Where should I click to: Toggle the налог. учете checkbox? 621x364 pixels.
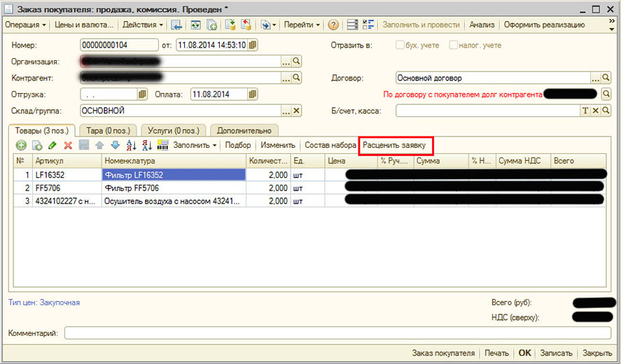coord(454,45)
